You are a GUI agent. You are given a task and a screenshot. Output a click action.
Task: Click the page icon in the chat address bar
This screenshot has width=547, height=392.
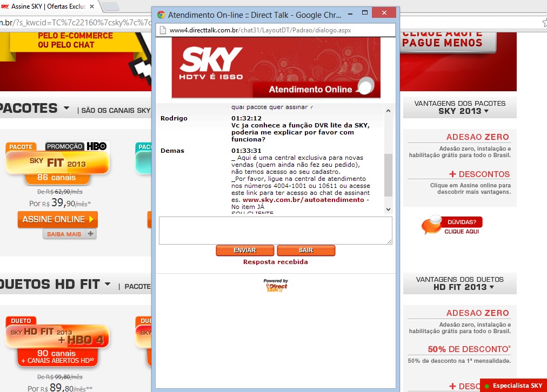[x=163, y=30]
